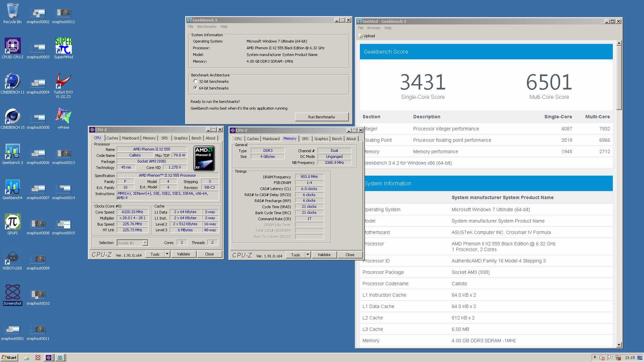Click Close button in left CPU-Z window
The image size is (644, 362).
(209, 254)
